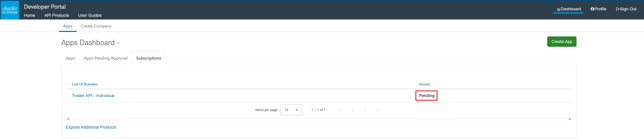
Task: Select the Subscriptions tab
Action: pos(149,58)
